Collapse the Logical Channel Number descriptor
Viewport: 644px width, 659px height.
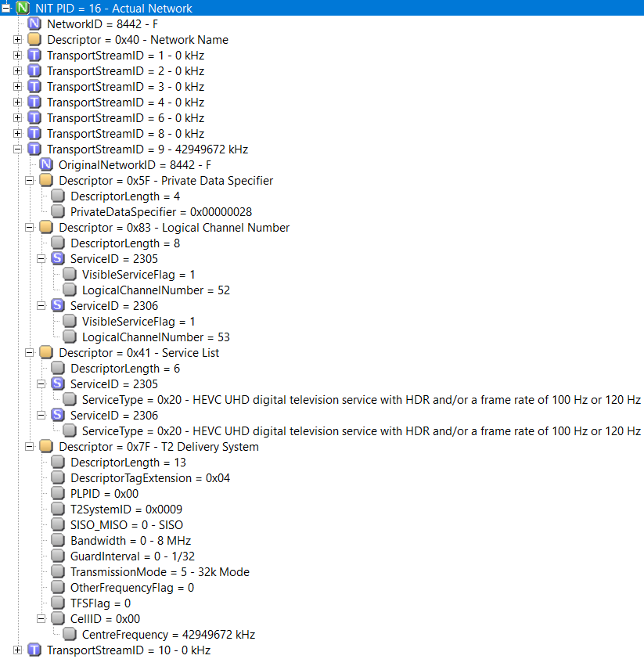coord(30,228)
